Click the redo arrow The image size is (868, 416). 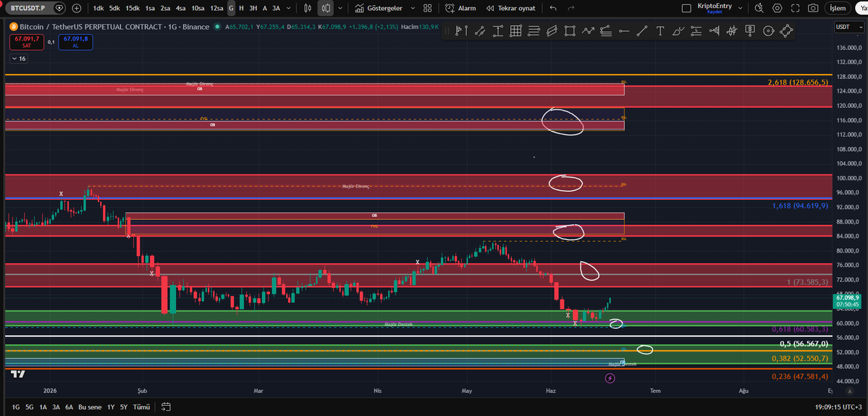(x=571, y=8)
